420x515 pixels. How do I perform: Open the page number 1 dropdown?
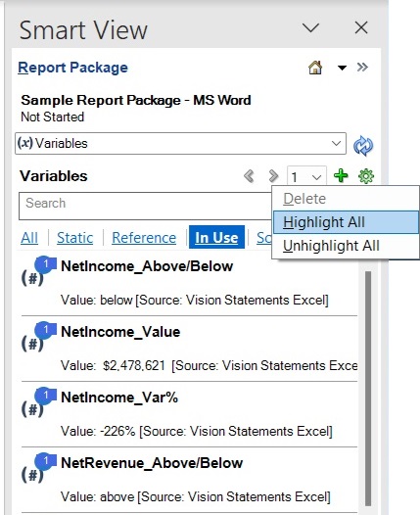(x=306, y=176)
